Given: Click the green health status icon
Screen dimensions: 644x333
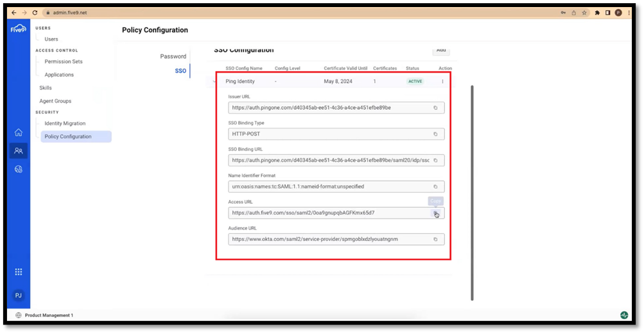Looking at the screenshot, I should (x=624, y=316).
